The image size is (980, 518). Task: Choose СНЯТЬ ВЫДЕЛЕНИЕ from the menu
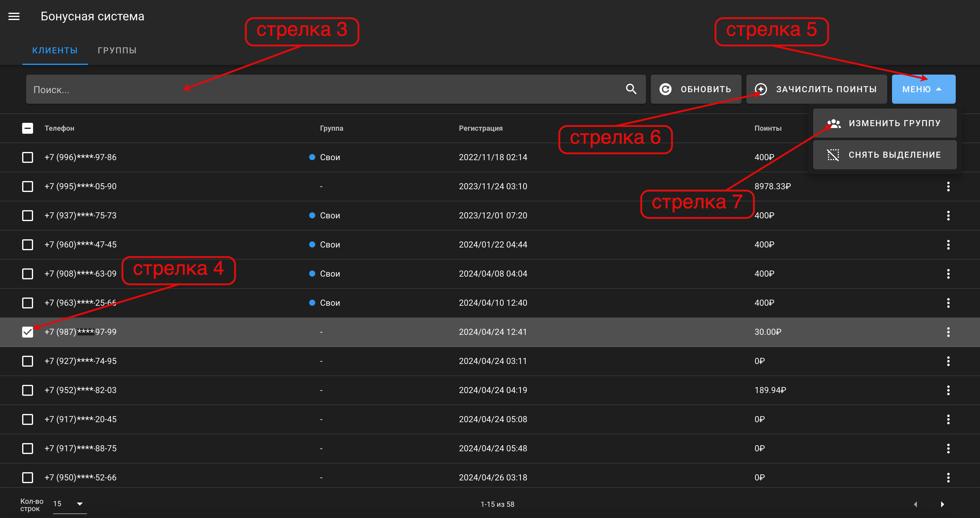pos(884,155)
